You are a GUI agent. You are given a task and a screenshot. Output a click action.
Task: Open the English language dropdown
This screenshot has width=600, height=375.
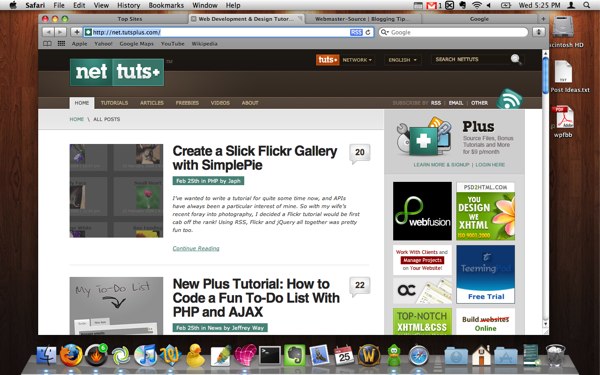coord(403,60)
